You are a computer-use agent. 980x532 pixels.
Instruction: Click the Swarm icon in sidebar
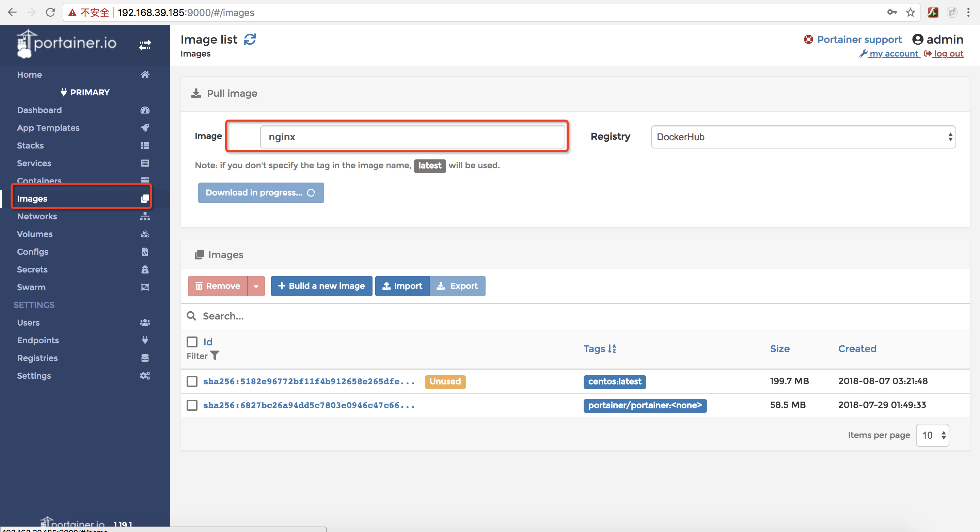tap(145, 286)
